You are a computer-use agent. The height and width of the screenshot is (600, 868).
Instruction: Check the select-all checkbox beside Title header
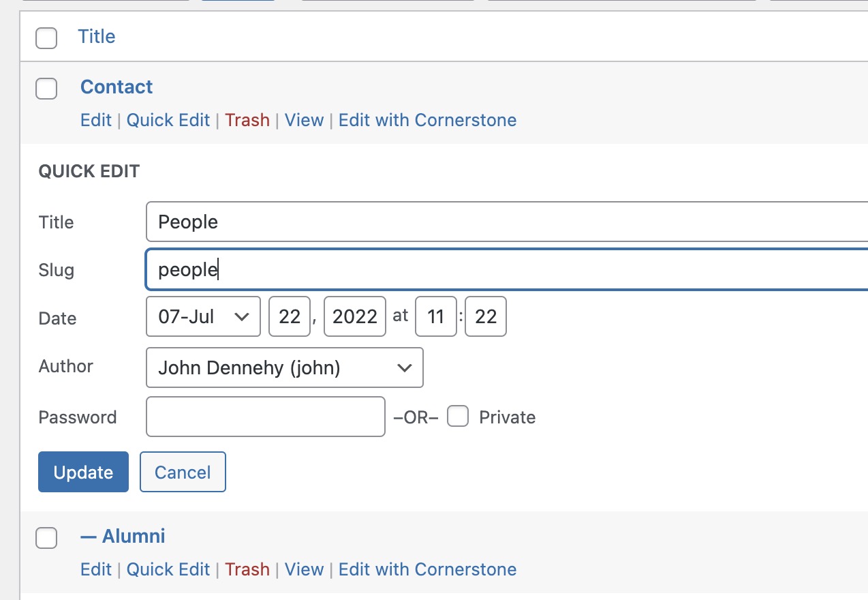click(x=46, y=38)
